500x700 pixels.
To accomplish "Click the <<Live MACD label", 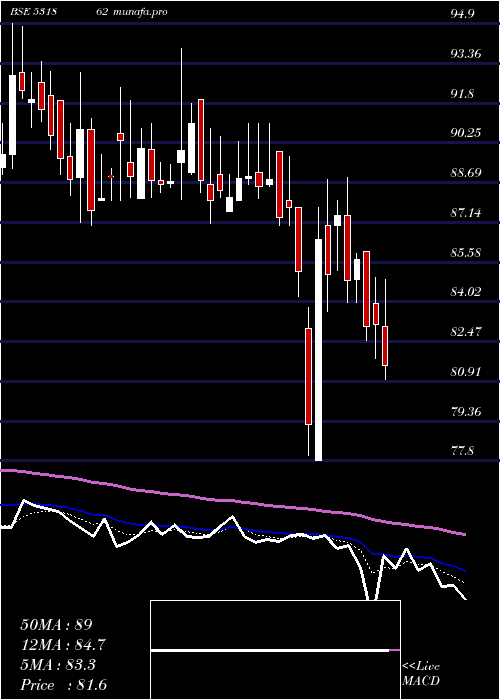I will click(x=421, y=673).
